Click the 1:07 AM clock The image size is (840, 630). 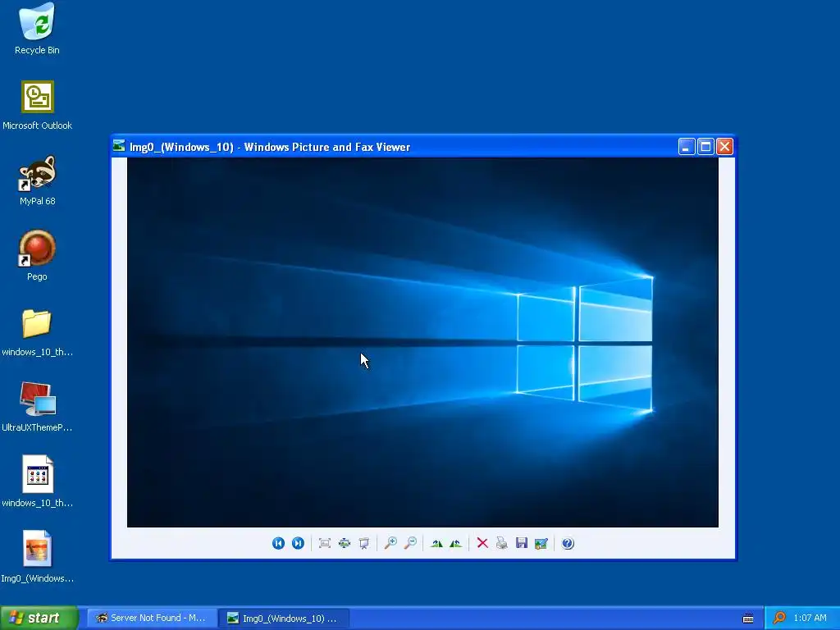click(810, 618)
